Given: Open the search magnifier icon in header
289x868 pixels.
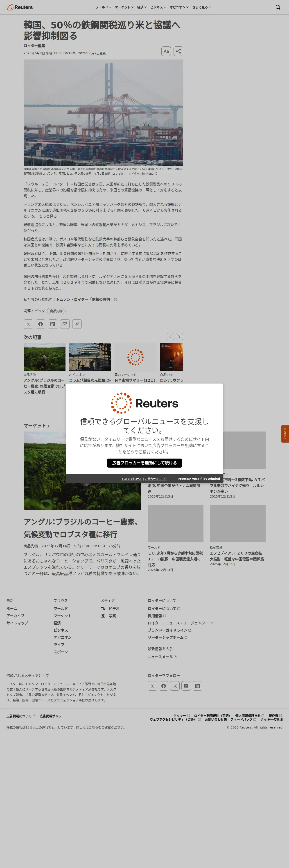Looking at the screenshot, I should point(278,7).
